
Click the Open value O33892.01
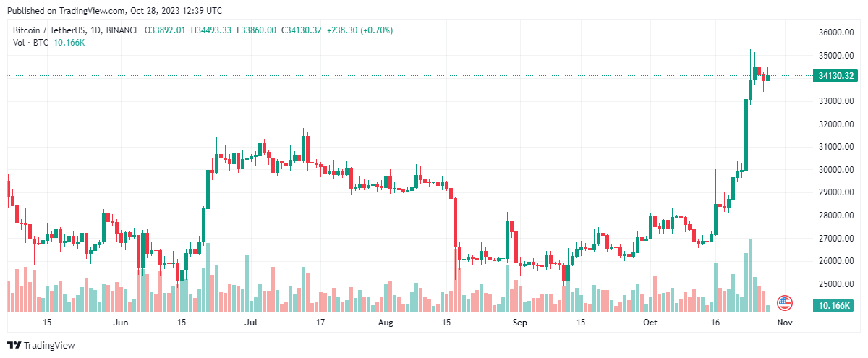point(166,30)
